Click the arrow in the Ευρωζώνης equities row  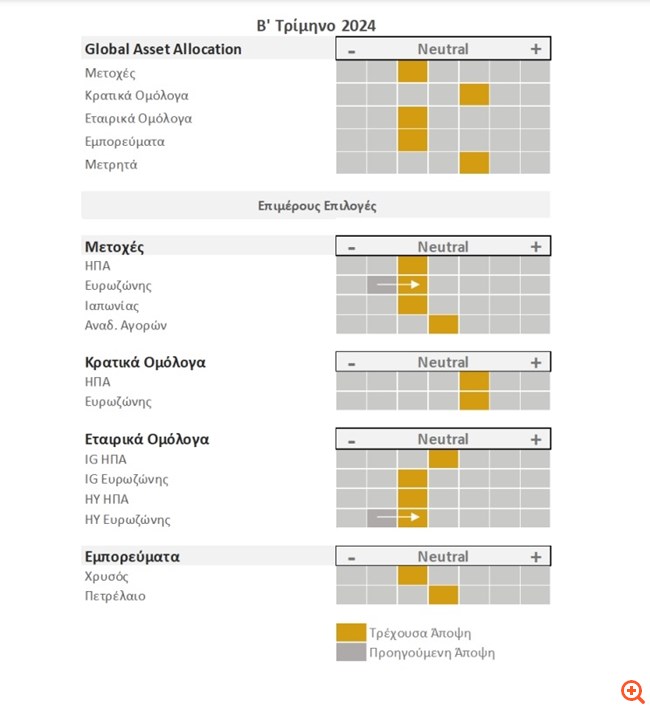point(398,284)
